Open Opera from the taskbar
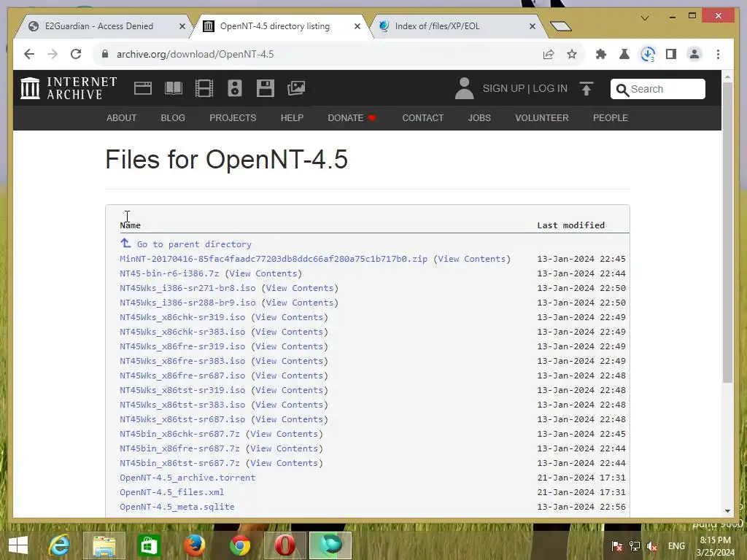Screen dimensions: 747x560 tap(285, 545)
